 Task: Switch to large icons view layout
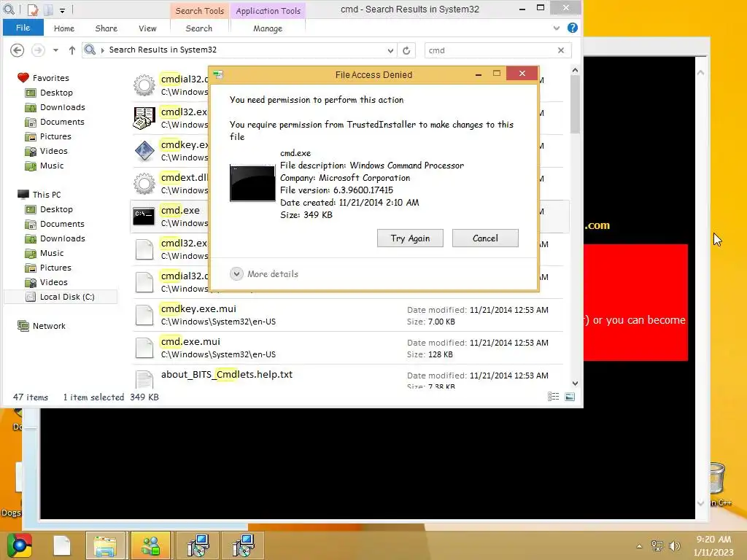[570, 397]
